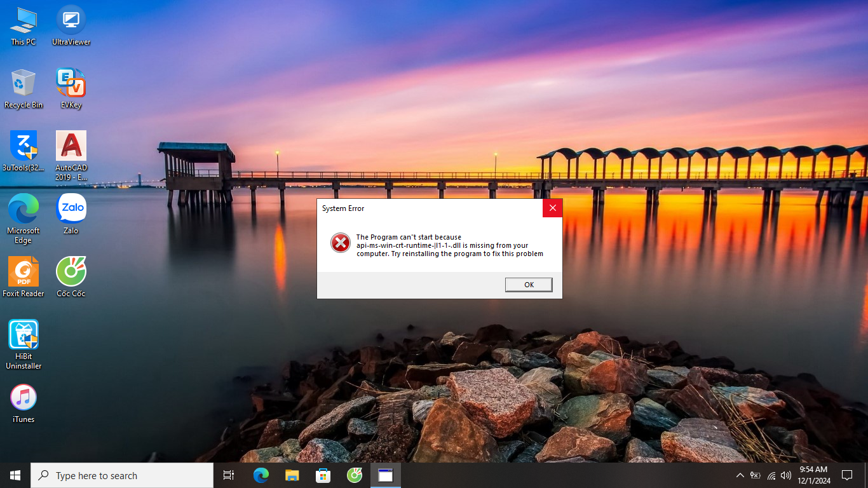Click OK in the System Error dialog
Image resolution: width=868 pixels, height=488 pixels.
click(x=528, y=285)
